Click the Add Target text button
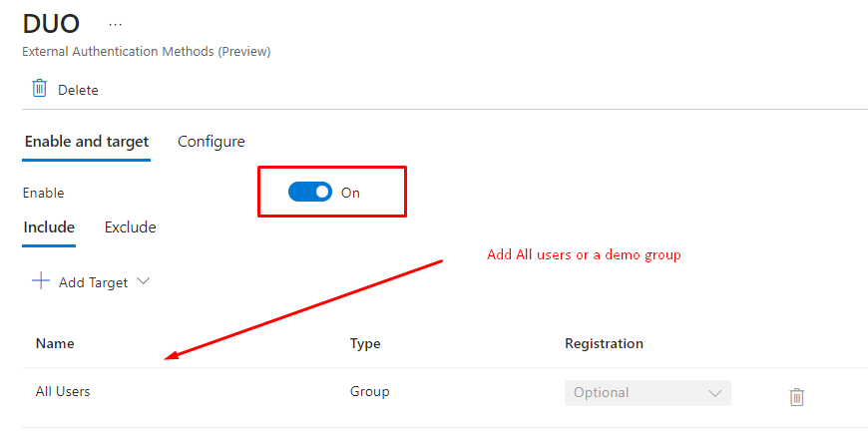Screen dimensions: 868x441 point(93,282)
